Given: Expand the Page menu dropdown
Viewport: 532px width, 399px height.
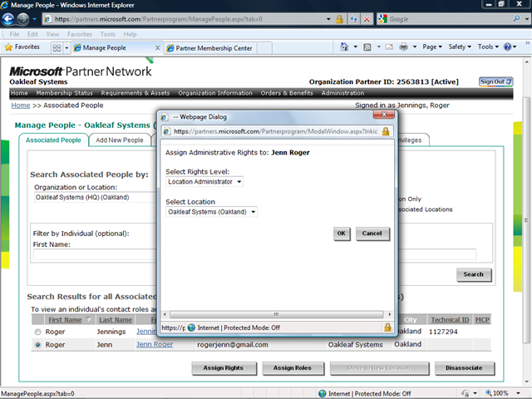Looking at the screenshot, I should (x=432, y=47).
